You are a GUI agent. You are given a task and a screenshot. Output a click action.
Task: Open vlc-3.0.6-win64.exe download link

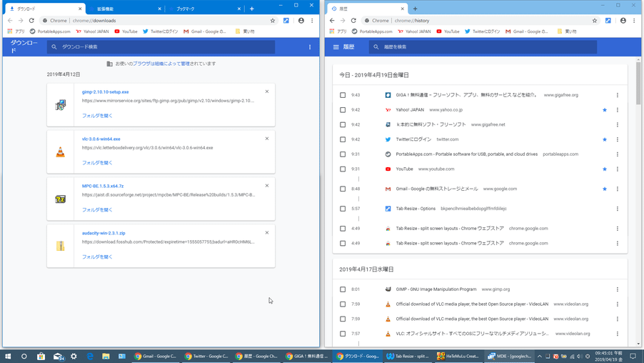(x=101, y=139)
